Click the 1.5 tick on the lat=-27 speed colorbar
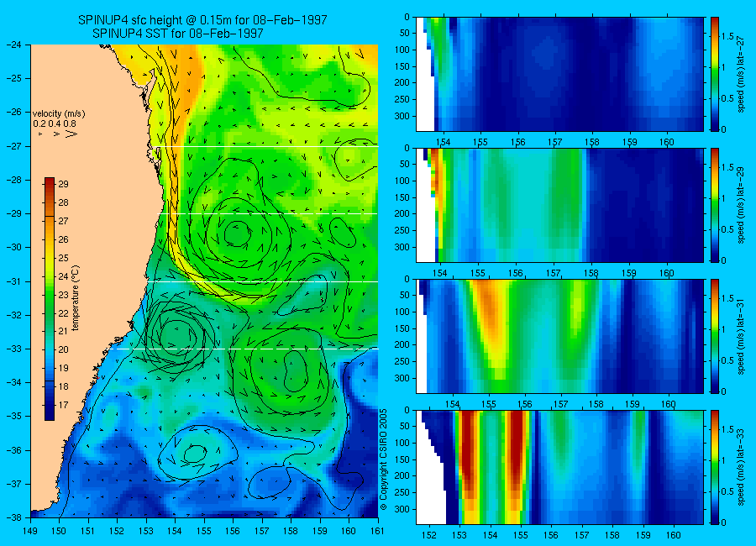Viewport: 756px width, 546px height. tap(728, 37)
